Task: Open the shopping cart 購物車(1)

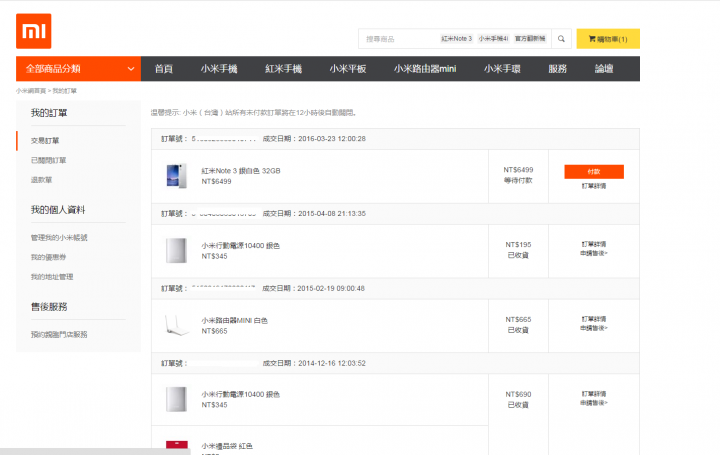Action: pos(608,39)
